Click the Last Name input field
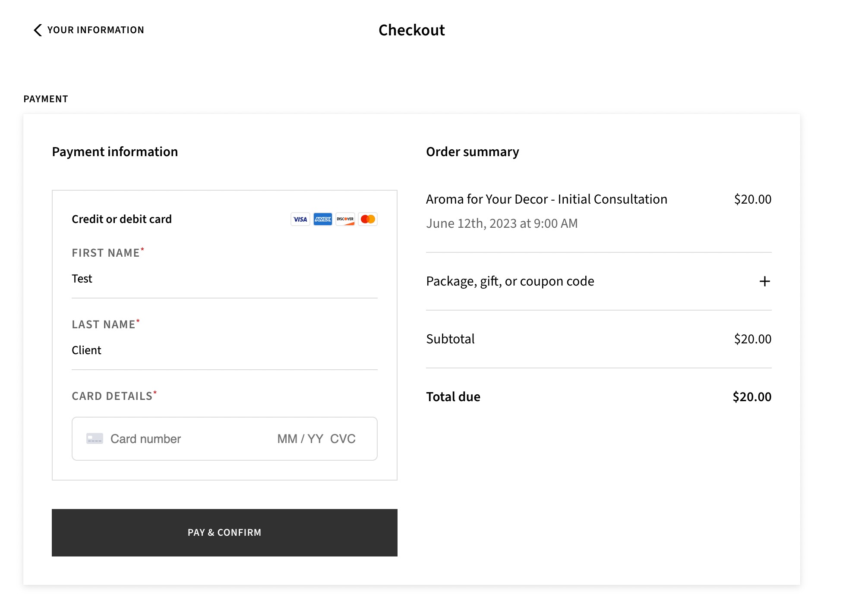The width and height of the screenshot is (865, 616). click(x=224, y=350)
